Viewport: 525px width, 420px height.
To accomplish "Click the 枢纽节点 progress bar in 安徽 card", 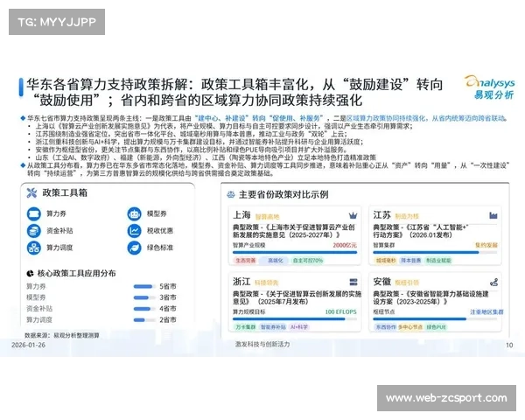I will [x=435, y=318].
